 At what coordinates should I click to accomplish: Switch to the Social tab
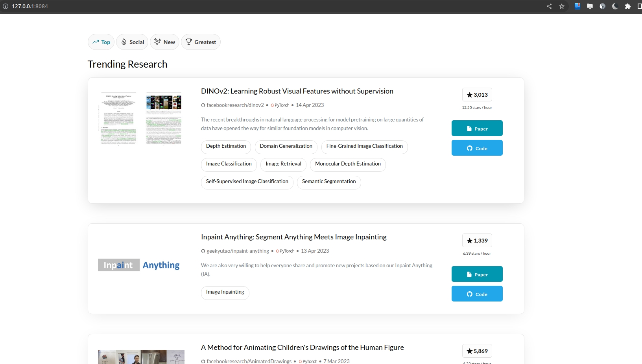coord(132,42)
